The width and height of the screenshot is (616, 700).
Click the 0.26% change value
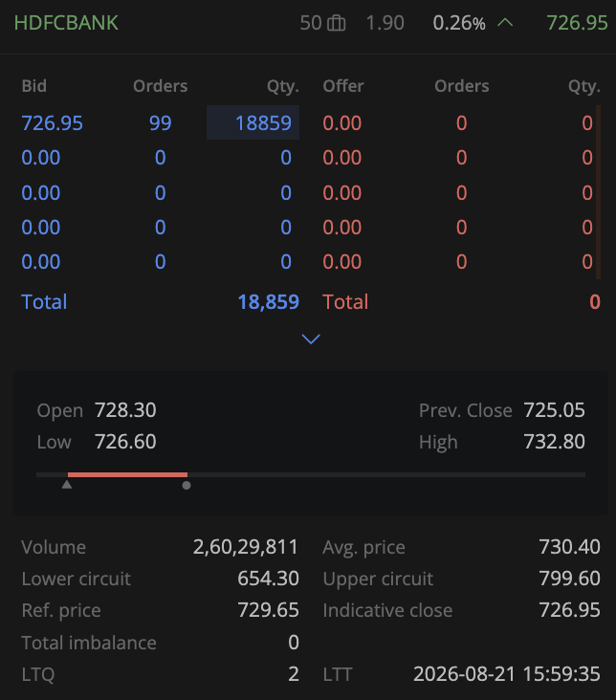[459, 23]
